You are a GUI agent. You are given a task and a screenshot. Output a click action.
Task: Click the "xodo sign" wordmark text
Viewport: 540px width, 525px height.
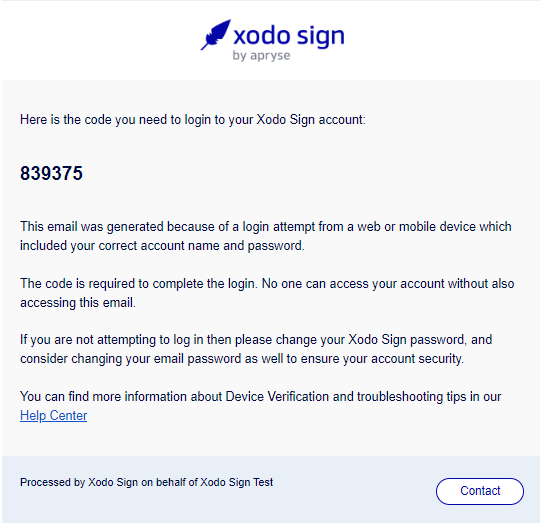pyautogui.click(x=289, y=37)
